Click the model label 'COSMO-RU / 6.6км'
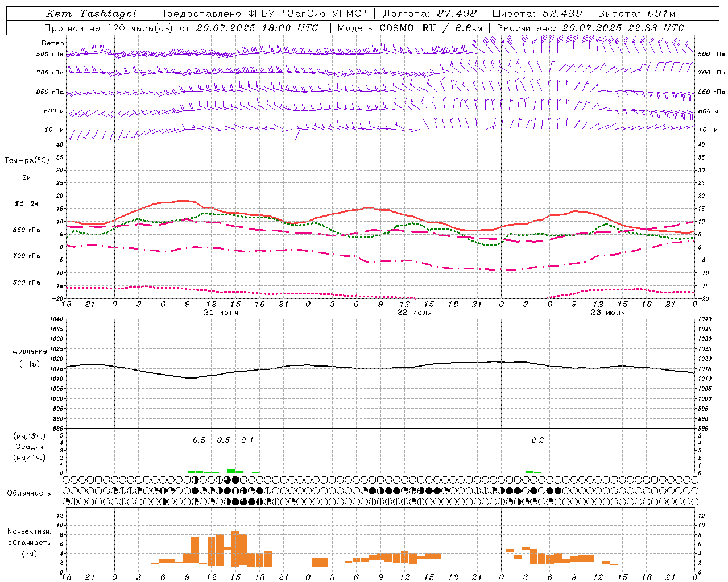This screenshot has width=728, height=582. (x=431, y=28)
